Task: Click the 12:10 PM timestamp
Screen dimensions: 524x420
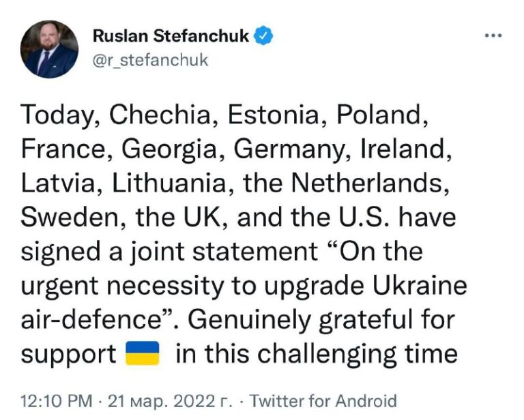Action: tap(56, 401)
